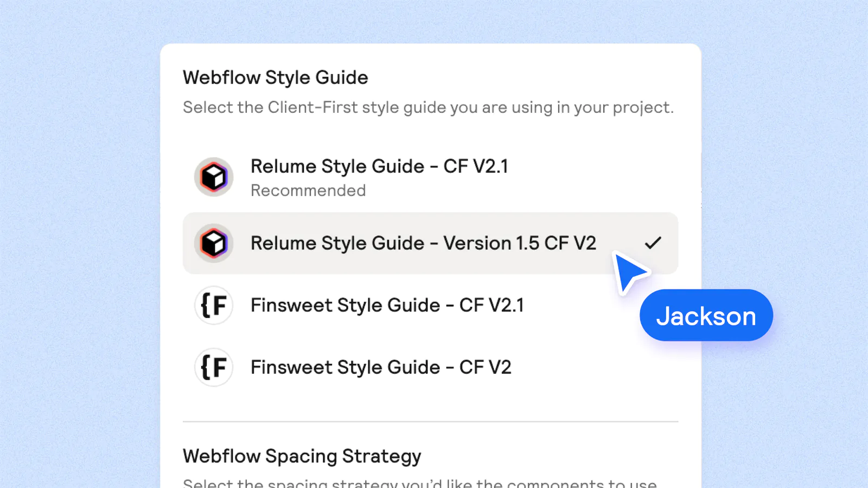The height and width of the screenshot is (488, 868).
Task: Click the Relume cube icon beside CF V2.1
Action: [213, 177]
